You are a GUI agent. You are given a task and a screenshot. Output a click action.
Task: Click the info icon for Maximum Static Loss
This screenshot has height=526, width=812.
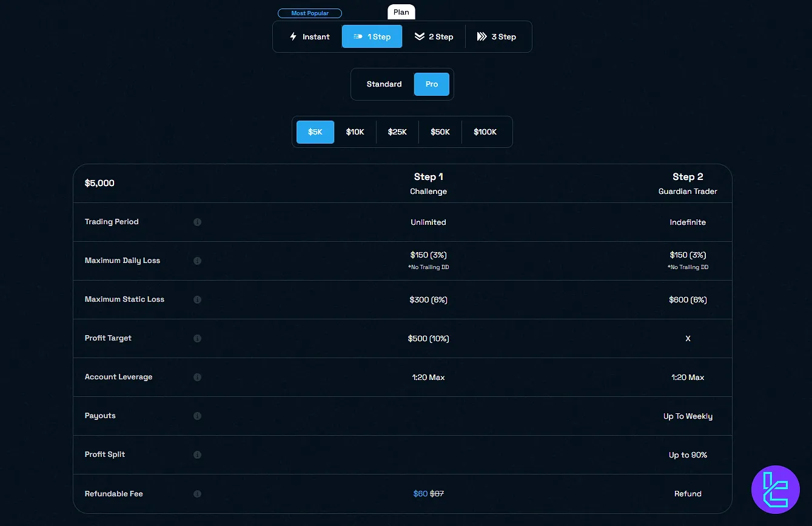point(197,300)
